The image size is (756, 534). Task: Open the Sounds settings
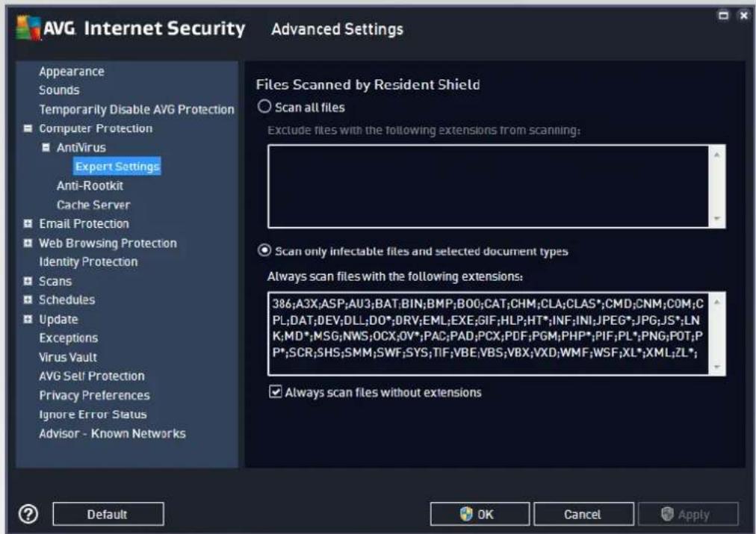59,90
